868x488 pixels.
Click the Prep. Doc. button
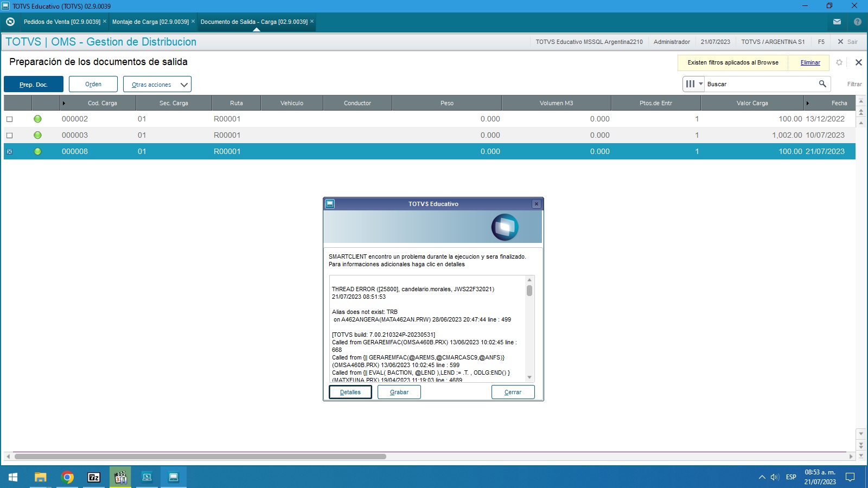point(34,84)
